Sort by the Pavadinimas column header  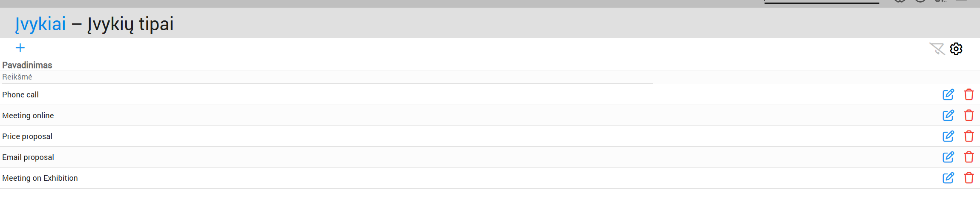tap(27, 65)
